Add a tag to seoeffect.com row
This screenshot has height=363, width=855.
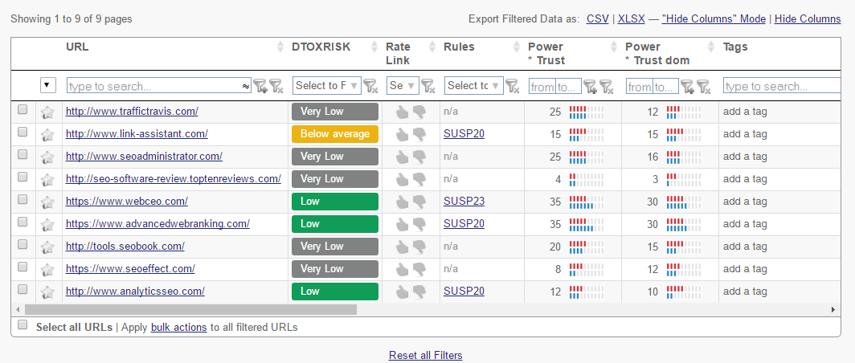[745, 269]
